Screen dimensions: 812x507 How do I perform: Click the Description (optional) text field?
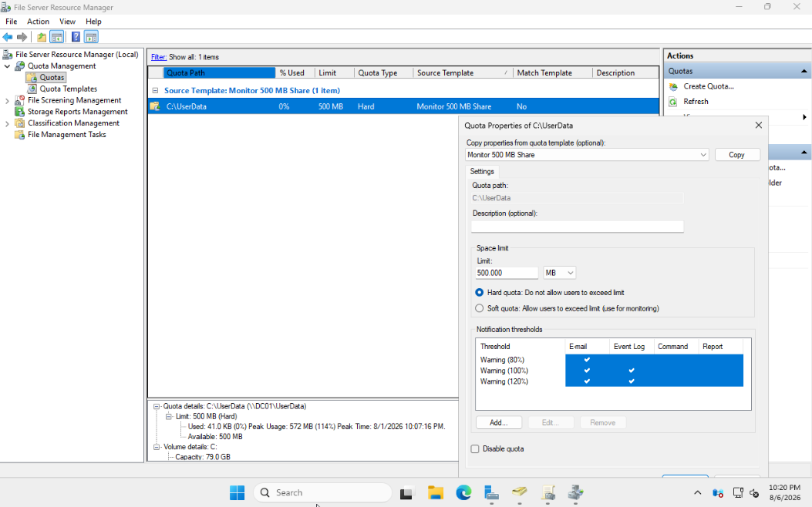point(577,226)
